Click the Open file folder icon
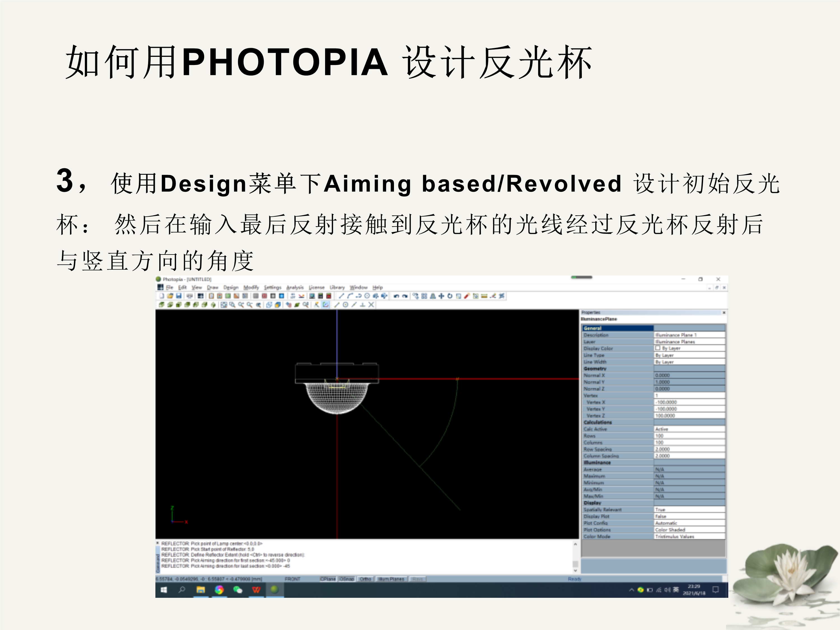Viewport: 840px width, 630px height. pos(170,296)
